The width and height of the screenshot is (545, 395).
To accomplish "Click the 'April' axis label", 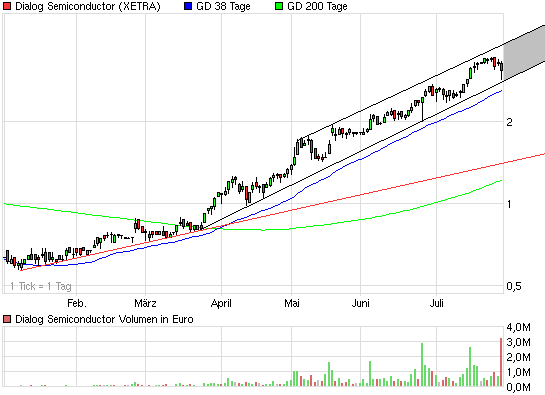I will click(x=221, y=303).
